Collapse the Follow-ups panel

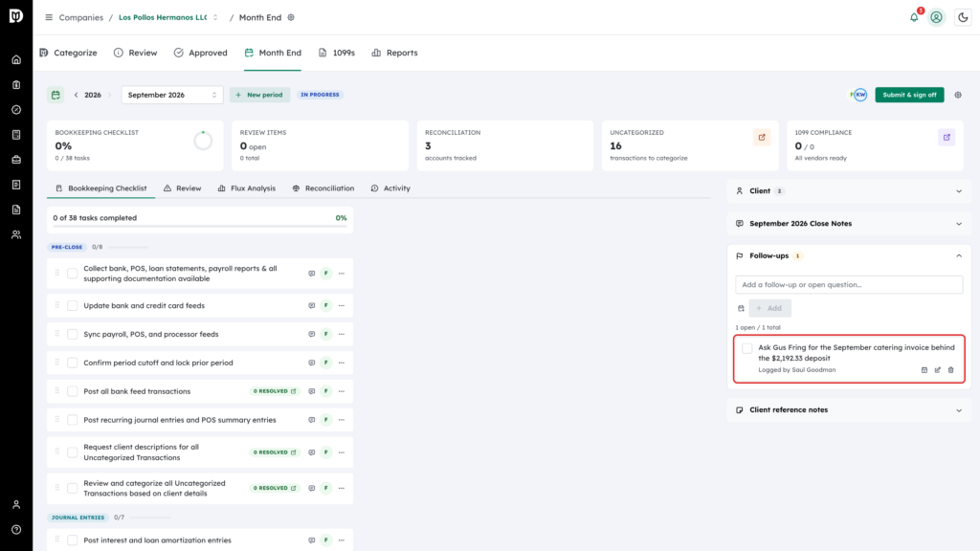849,256
